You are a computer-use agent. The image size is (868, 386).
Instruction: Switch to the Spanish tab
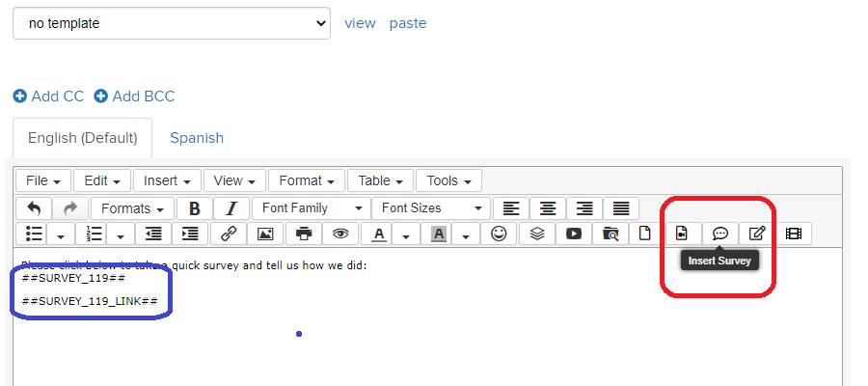coord(197,138)
